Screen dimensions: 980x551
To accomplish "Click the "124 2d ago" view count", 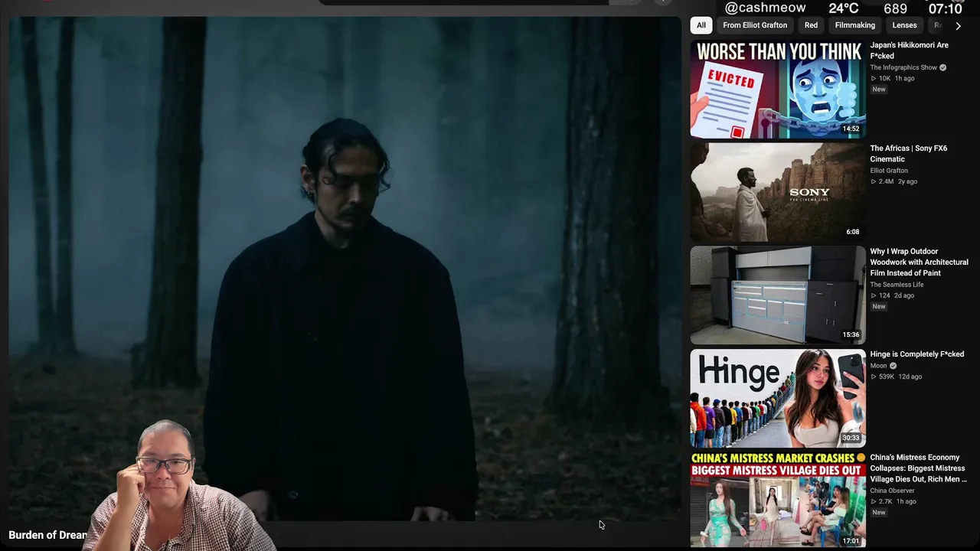I will tap(892, 295).
